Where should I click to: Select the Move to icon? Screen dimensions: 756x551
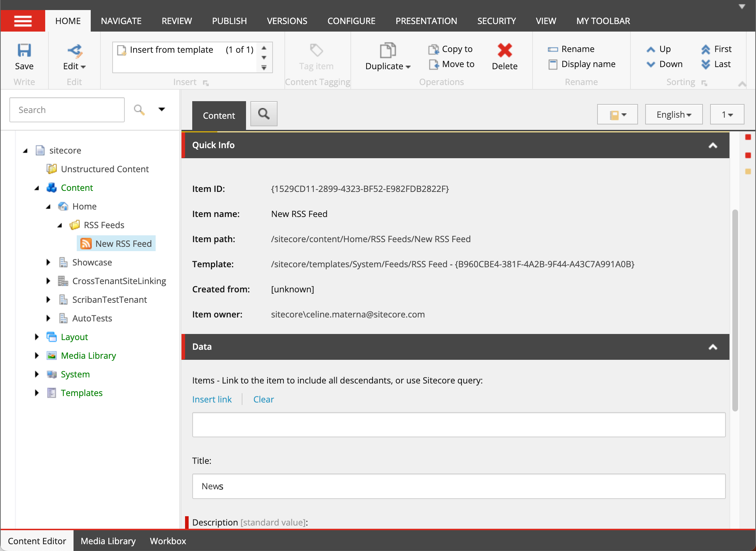pyautogui.click(x=434, y=64)
